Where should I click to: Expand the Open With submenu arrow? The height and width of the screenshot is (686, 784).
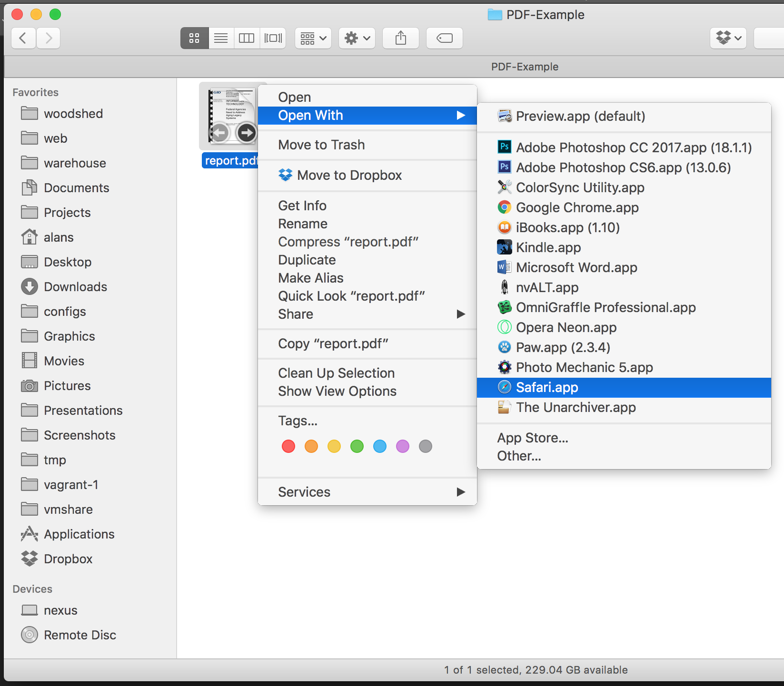click(x=461, y=115)
